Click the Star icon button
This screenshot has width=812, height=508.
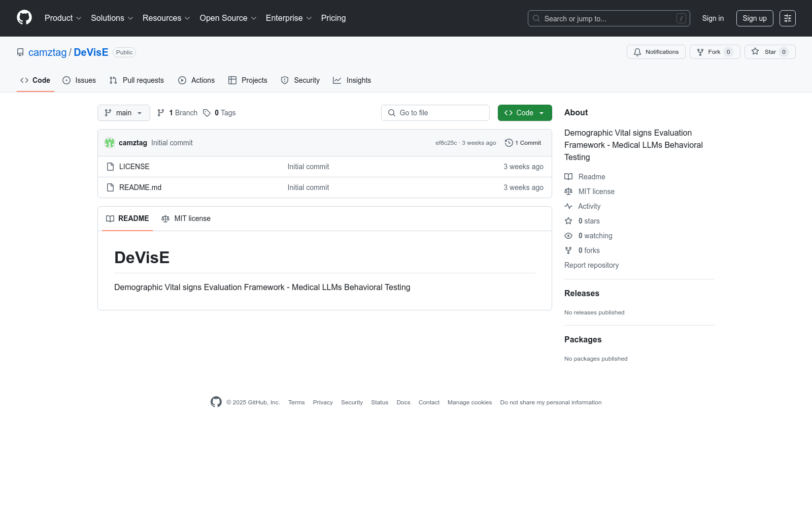click(755, 52)
